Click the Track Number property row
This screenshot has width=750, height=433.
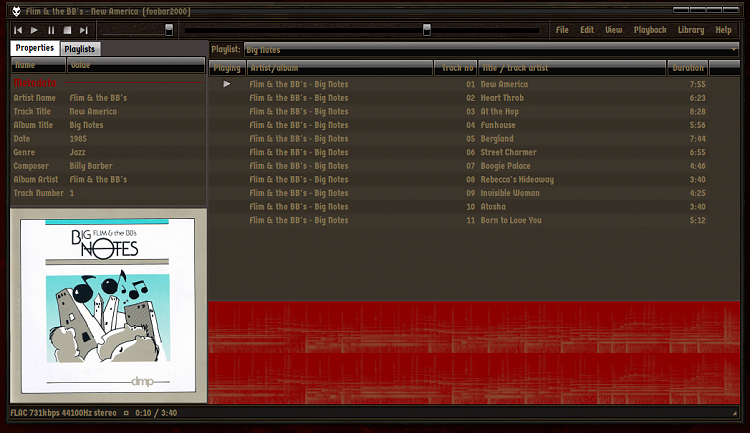pos(109,193)
